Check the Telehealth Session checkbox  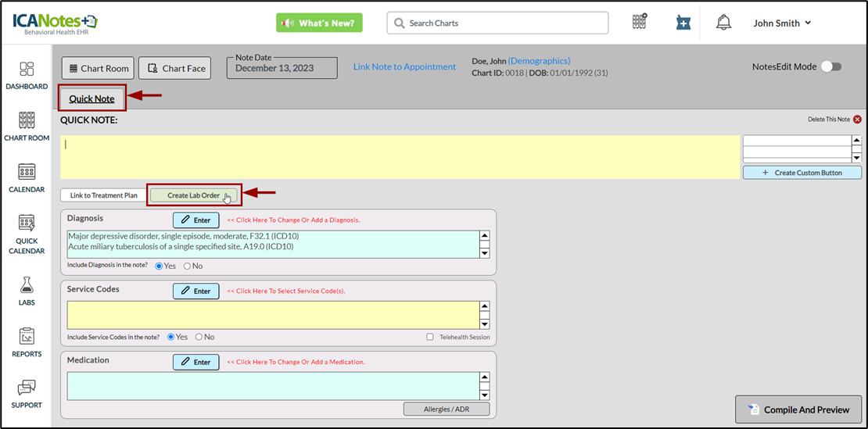(430, 337)
